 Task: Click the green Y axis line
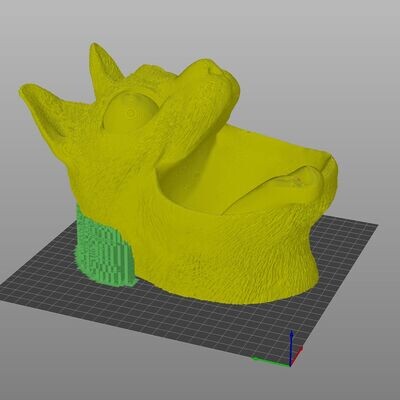(272, 362)
